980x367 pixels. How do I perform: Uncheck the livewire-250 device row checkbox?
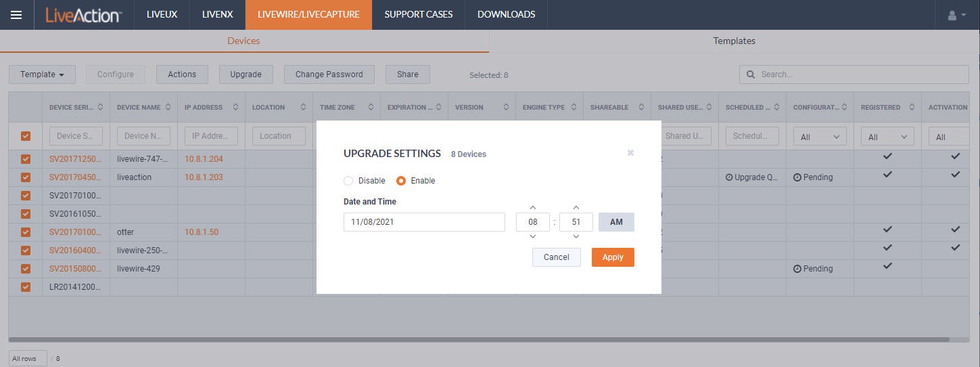click(x=26, y=251)
